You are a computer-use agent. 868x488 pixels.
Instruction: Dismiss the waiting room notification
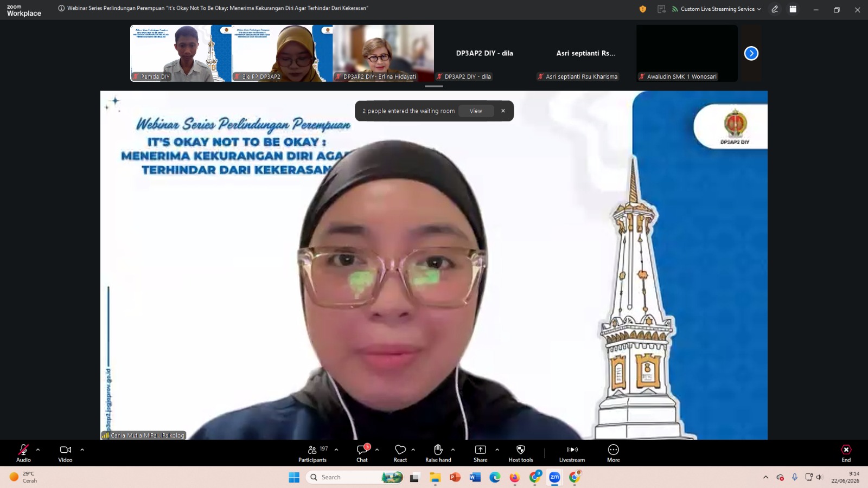pyautogui.click(x=503, y=111)
